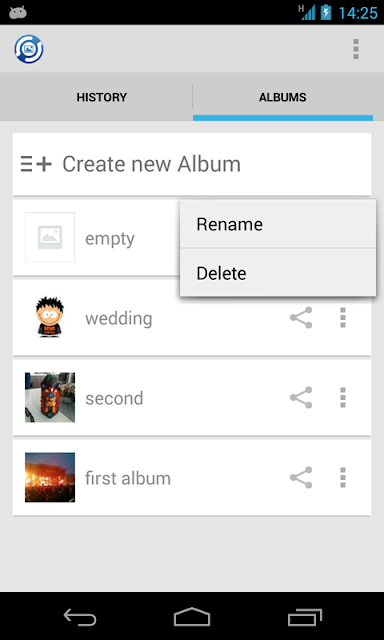Click the add-list icon beside Create new Album
The image size is (384, 640).
coord(36,164)
